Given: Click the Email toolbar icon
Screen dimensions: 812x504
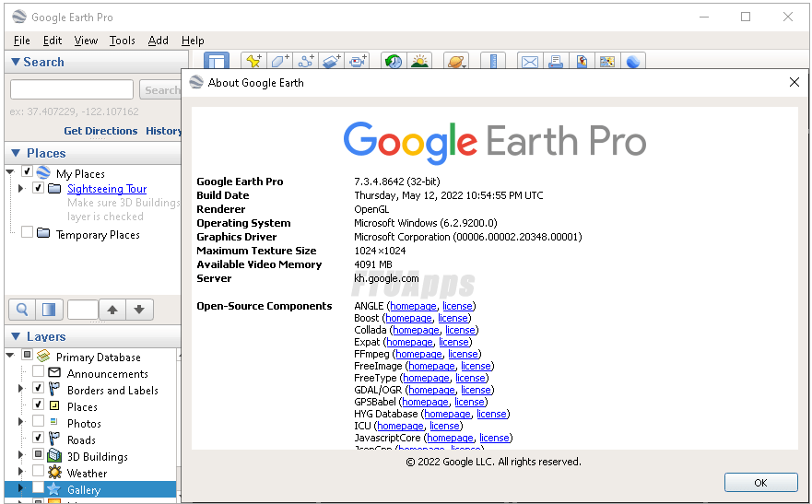Looking at the screenshot, I should [529, 62].
